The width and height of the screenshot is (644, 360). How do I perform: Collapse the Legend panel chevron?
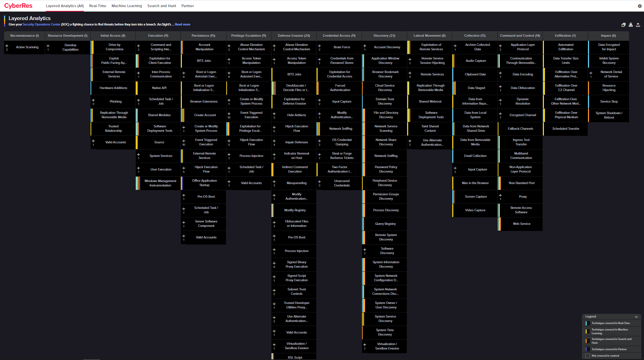[636, 317]
